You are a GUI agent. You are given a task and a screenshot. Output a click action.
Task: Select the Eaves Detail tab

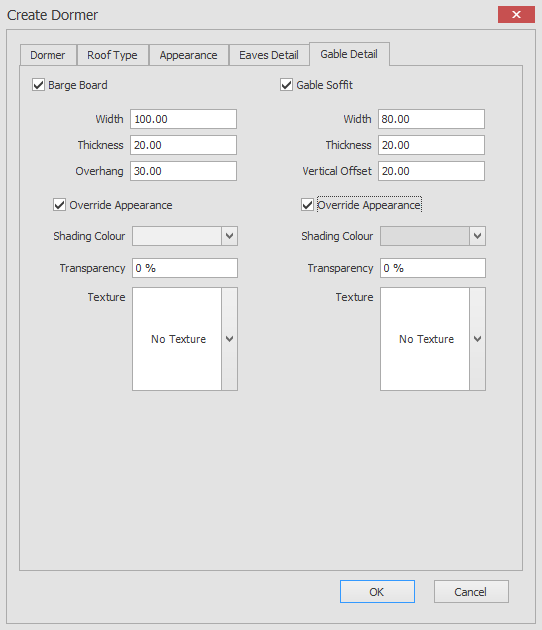pos(269,55)
